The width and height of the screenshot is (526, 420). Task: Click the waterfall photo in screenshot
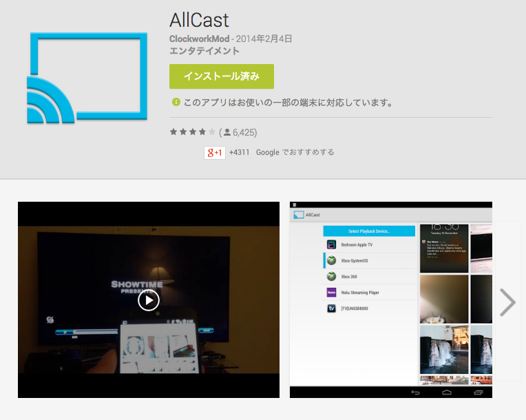click(444, 349)
